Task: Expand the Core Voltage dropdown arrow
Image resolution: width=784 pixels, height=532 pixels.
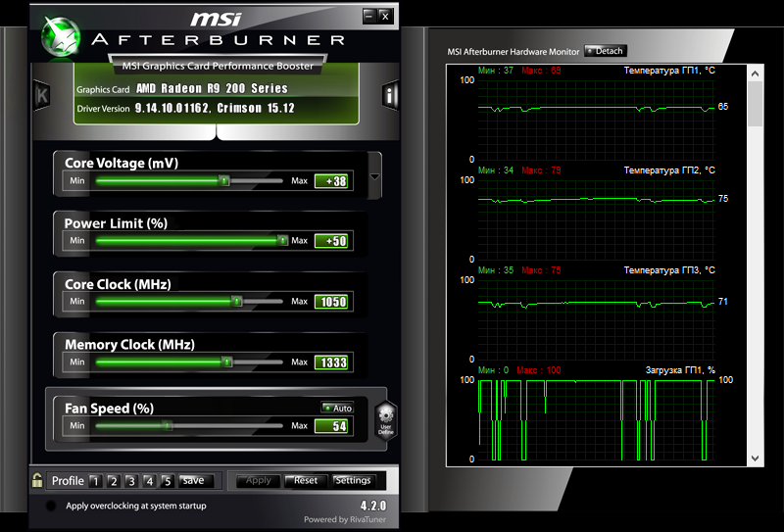Action: click(374, 178)
